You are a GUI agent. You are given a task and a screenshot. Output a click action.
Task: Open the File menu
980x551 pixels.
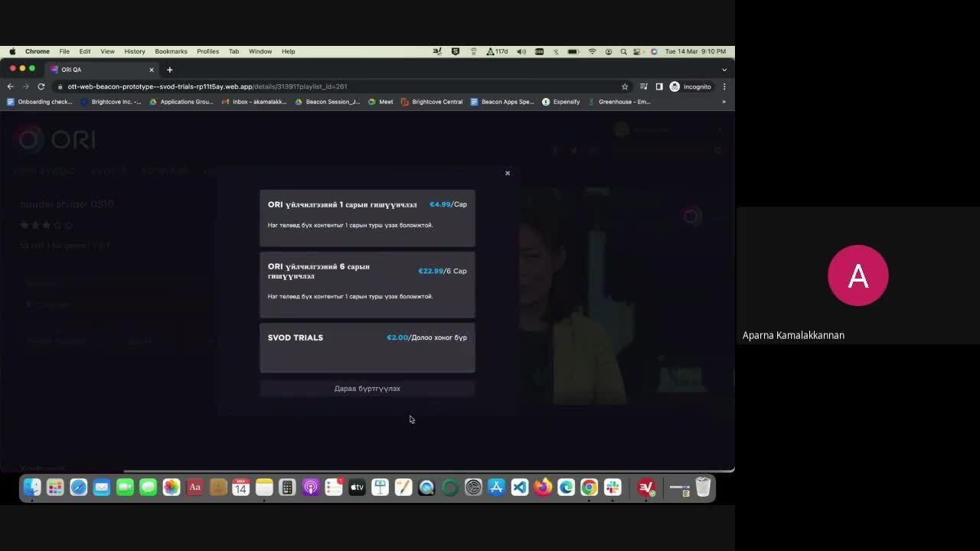64,51
